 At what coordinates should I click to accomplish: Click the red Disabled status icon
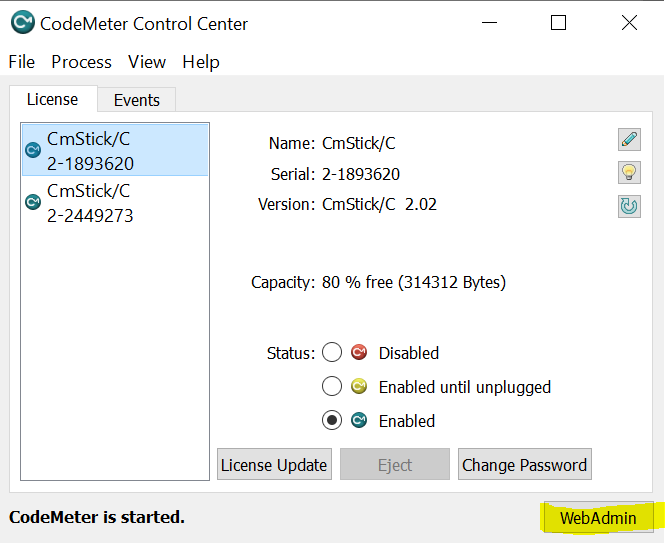(x=359, y=352)
